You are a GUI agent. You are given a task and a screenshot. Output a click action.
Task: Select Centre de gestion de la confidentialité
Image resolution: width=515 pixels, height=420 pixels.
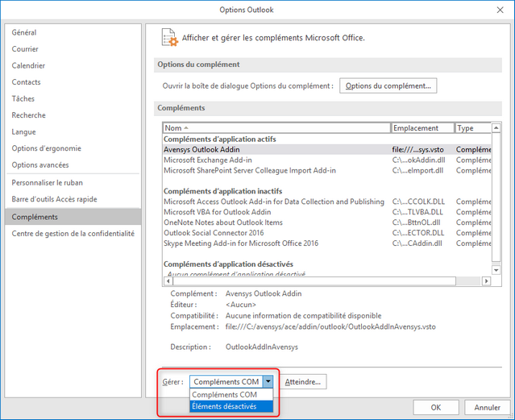(x=73, y=233)
